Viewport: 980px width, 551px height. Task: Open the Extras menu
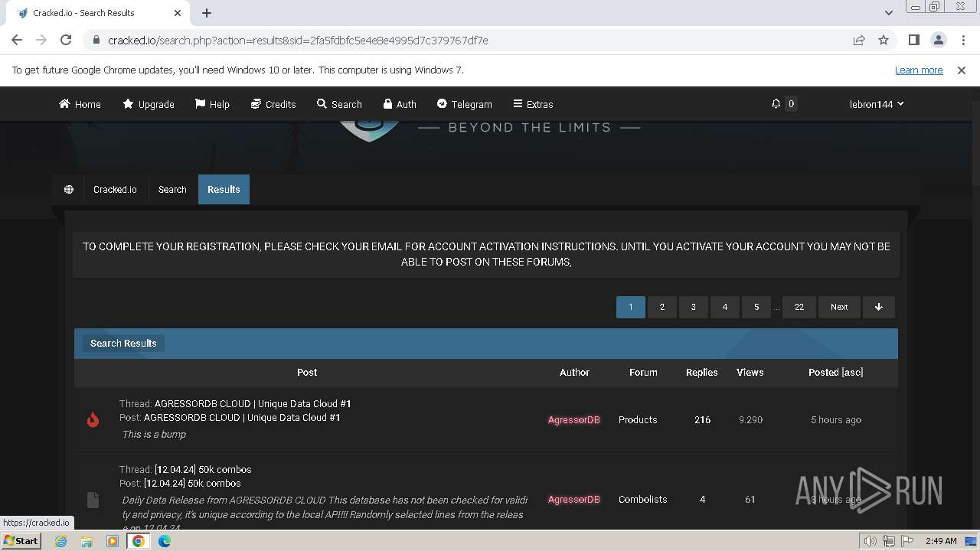[x=533, y=104]
